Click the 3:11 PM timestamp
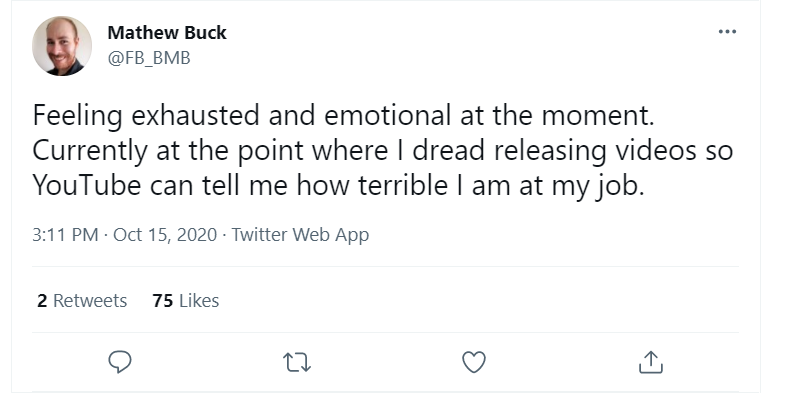796x393 pixels. pos(65,235)
